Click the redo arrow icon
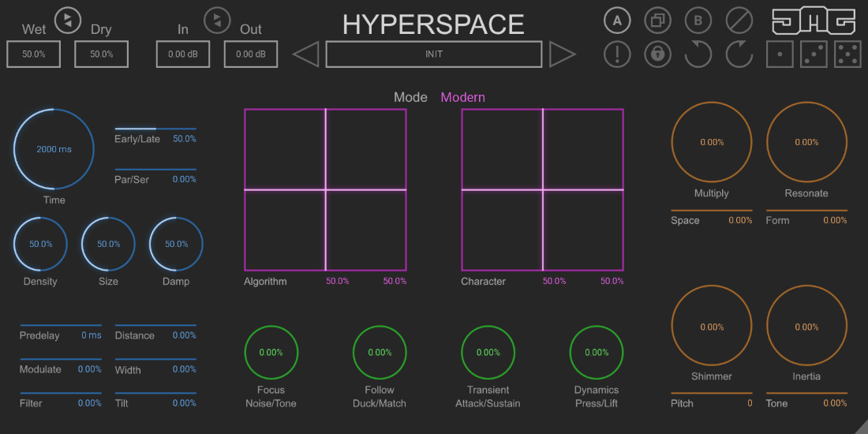868x434 pixels. click(x=739, y=54)
